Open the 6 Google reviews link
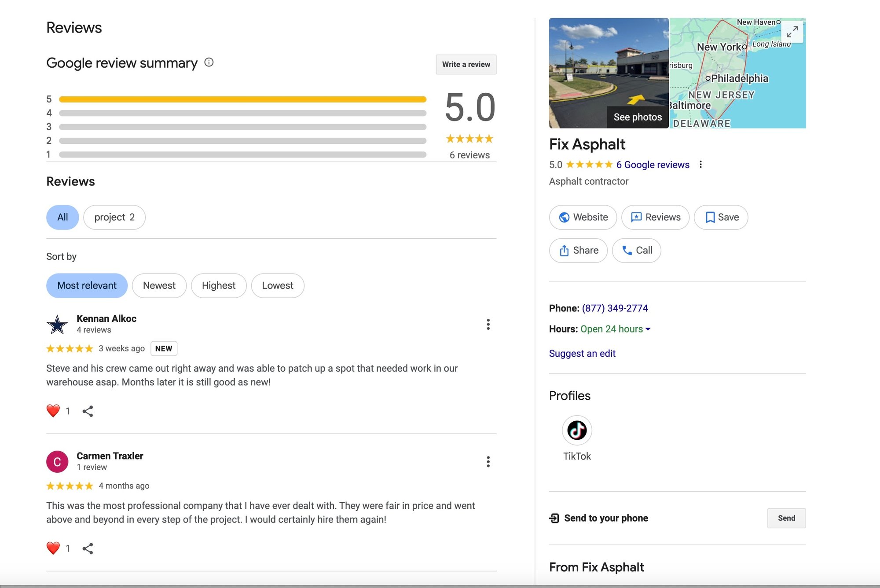880x588 pixels. pyautogui.click(x=653, y=164)
